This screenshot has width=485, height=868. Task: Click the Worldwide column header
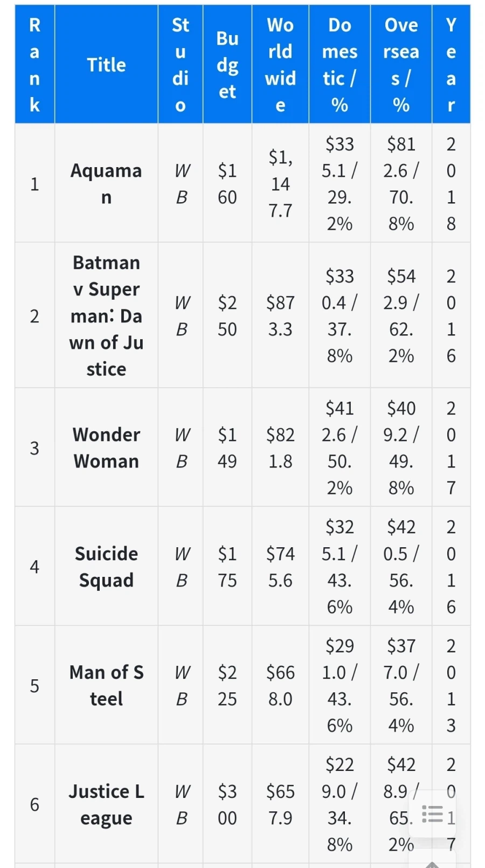[280, 65]
